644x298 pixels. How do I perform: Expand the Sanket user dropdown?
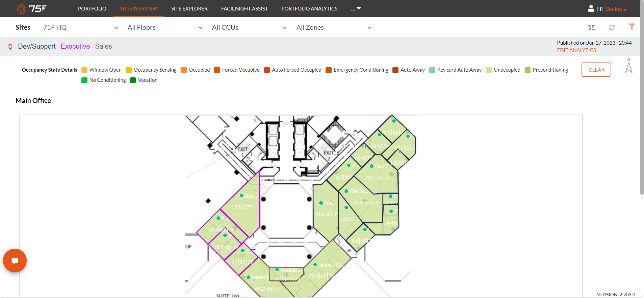pos(616,9)
